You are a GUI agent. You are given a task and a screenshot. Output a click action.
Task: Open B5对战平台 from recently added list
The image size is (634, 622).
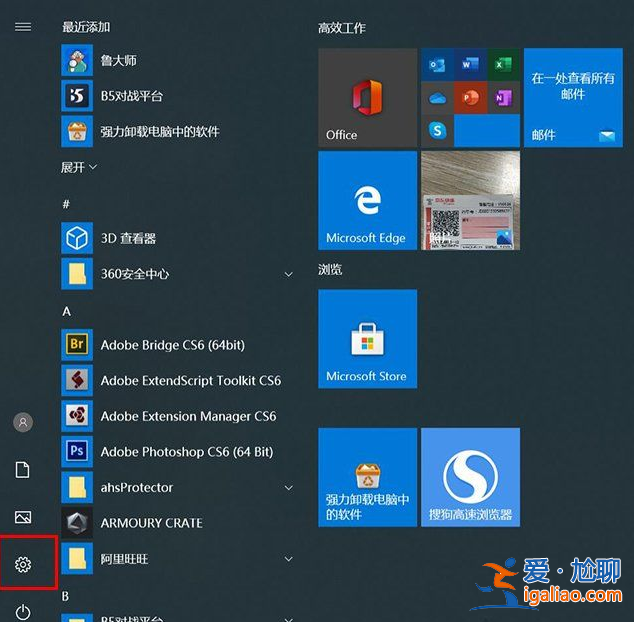coord(130,96)
